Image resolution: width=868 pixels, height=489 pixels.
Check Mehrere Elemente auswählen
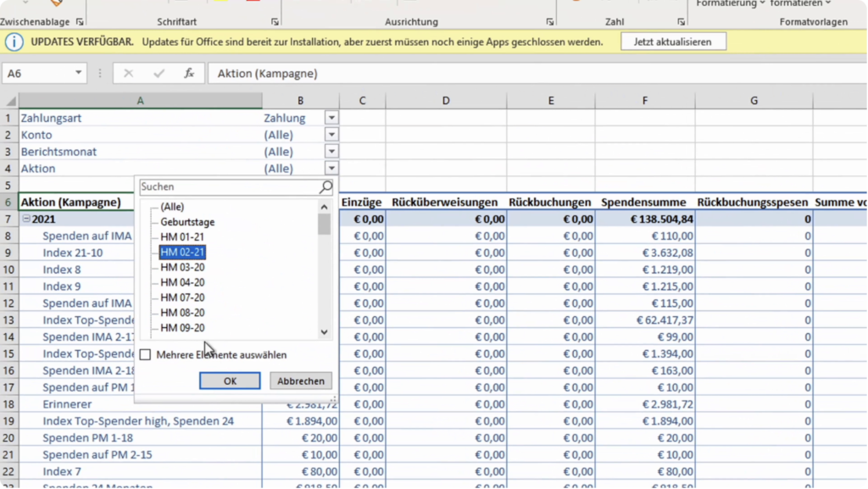click(145, 355)
